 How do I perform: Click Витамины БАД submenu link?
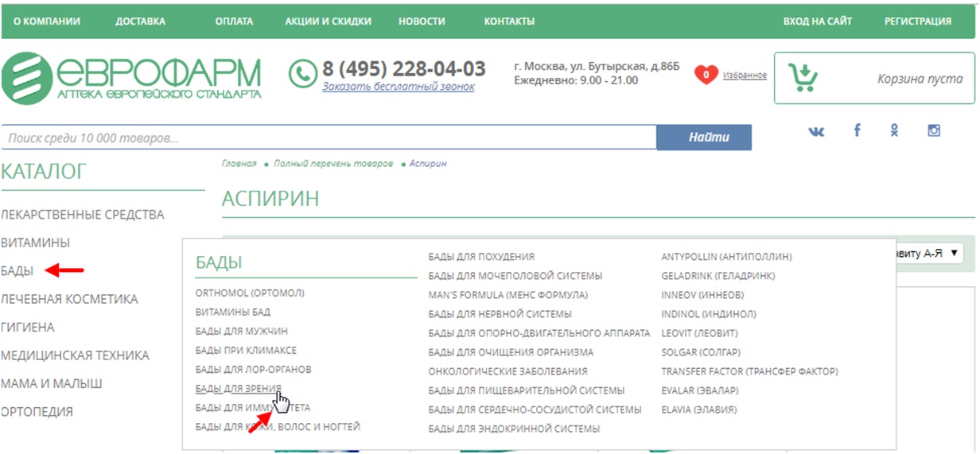point(233,312)
